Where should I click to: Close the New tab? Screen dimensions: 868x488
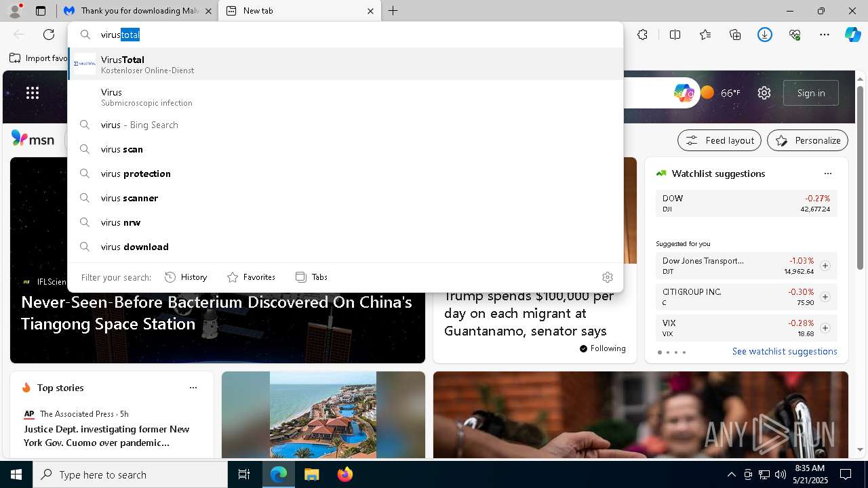click(x=371, y=11)
